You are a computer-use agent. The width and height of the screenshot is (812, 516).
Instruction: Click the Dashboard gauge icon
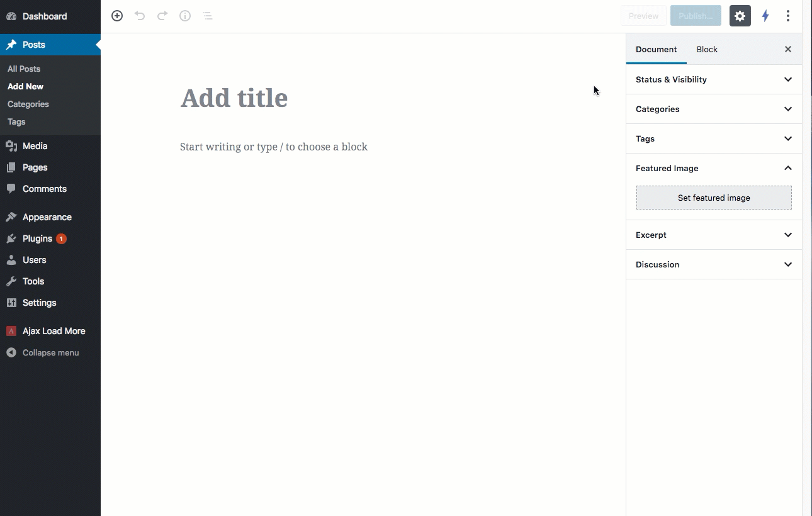tap(11, 16)
